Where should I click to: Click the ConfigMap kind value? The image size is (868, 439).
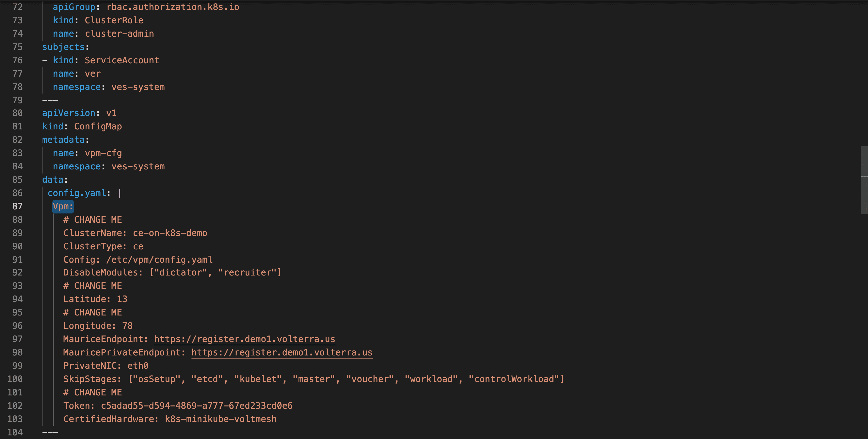[98, 126]
